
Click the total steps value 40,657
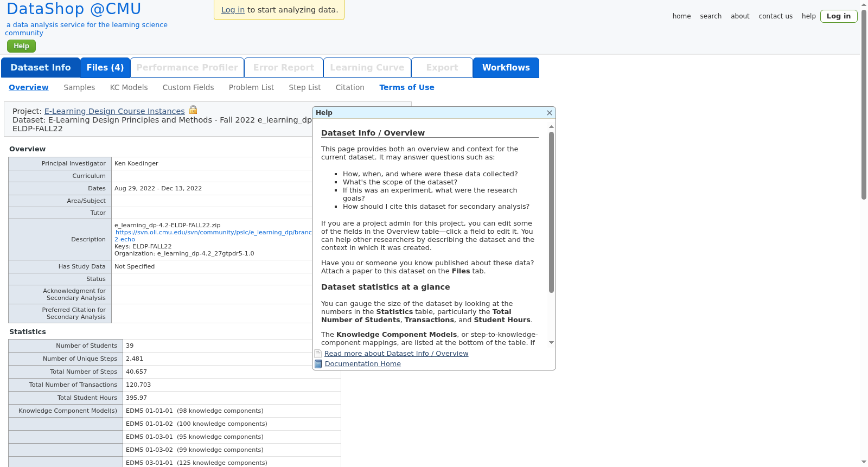[x=136, y=372]
